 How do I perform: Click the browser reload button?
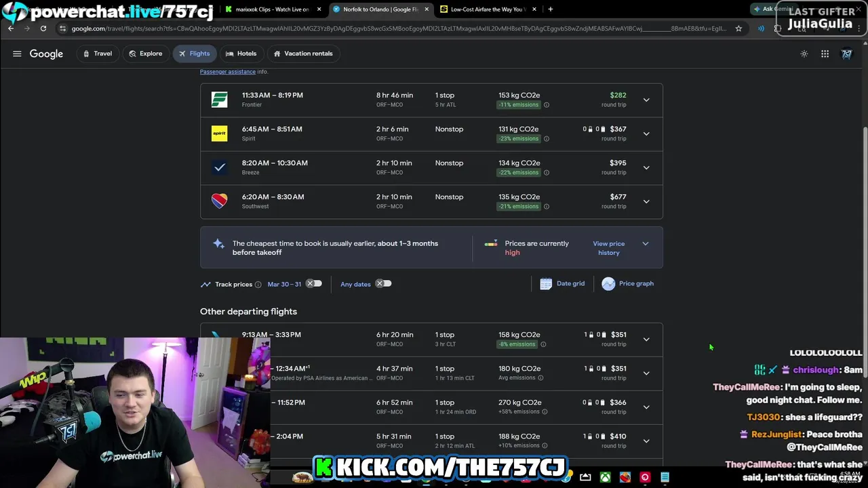[x=43, y=28]
